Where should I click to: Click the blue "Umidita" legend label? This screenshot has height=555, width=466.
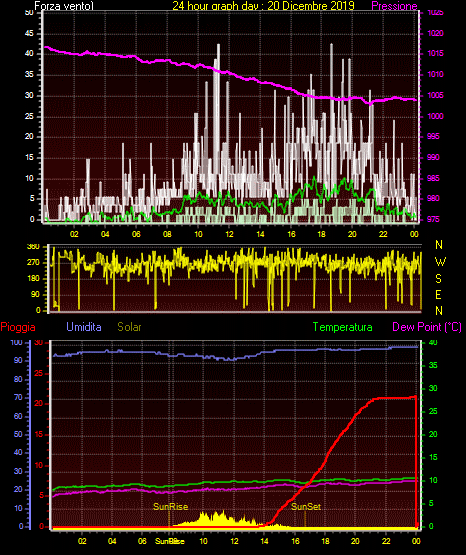coord(84,327)
